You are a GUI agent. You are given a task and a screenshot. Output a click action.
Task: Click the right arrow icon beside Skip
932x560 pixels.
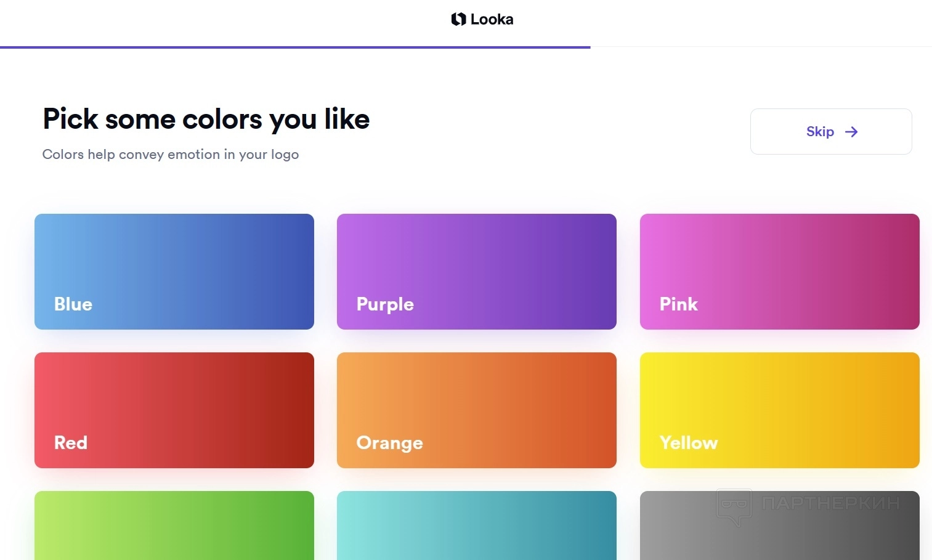(851, 132)
